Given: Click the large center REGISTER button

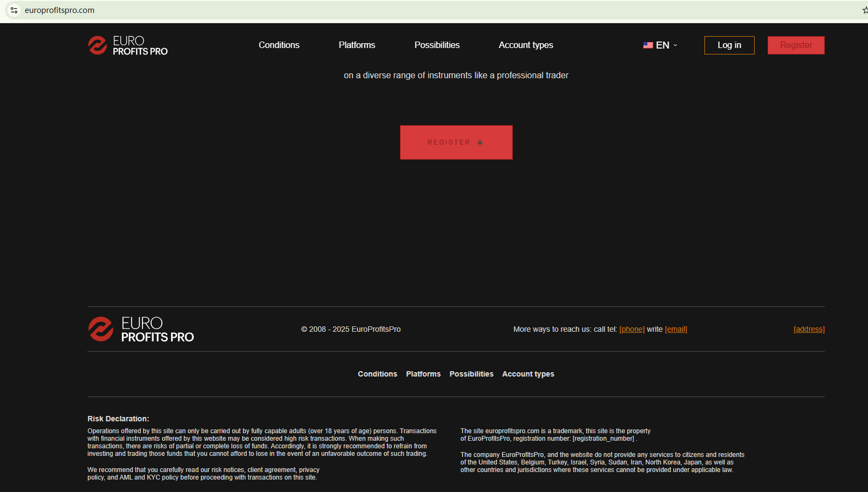Looking at the screenshot, I should tap(456, 142).
